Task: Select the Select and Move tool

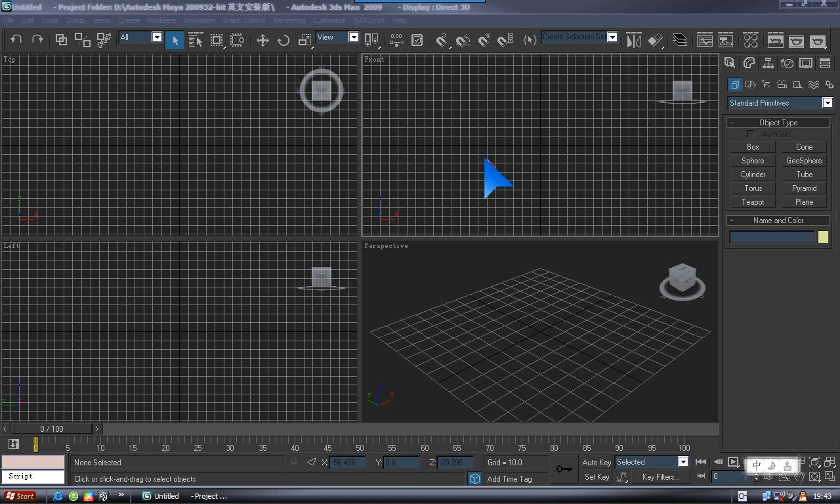Action: coord(262,40)
